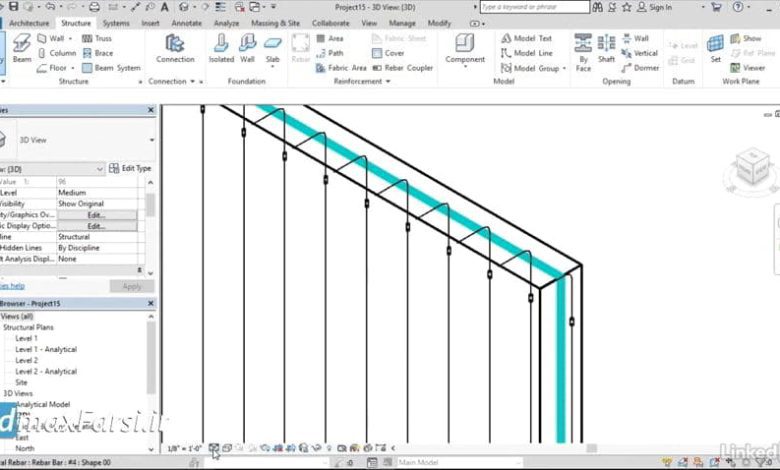Open the Floor tool dropdown arrow
The width and height of the screenshot is (780, 470).
click(x=73, y=68)
